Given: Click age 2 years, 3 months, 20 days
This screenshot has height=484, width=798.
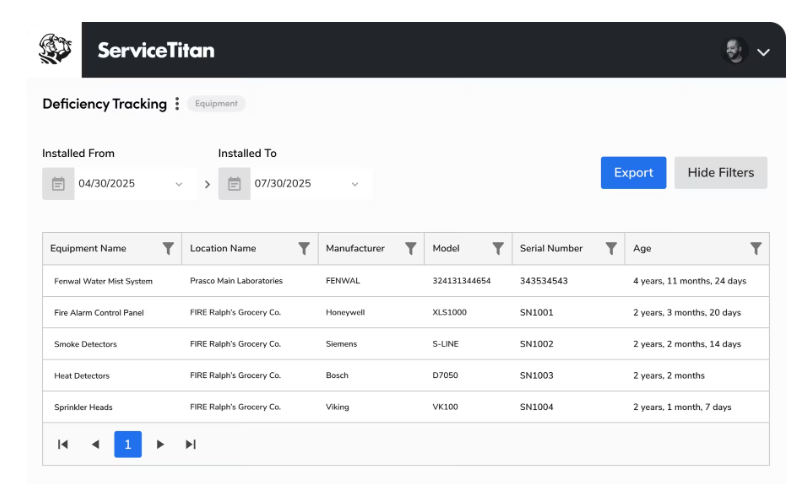Looking at the screenshot, I should (687, 312).
